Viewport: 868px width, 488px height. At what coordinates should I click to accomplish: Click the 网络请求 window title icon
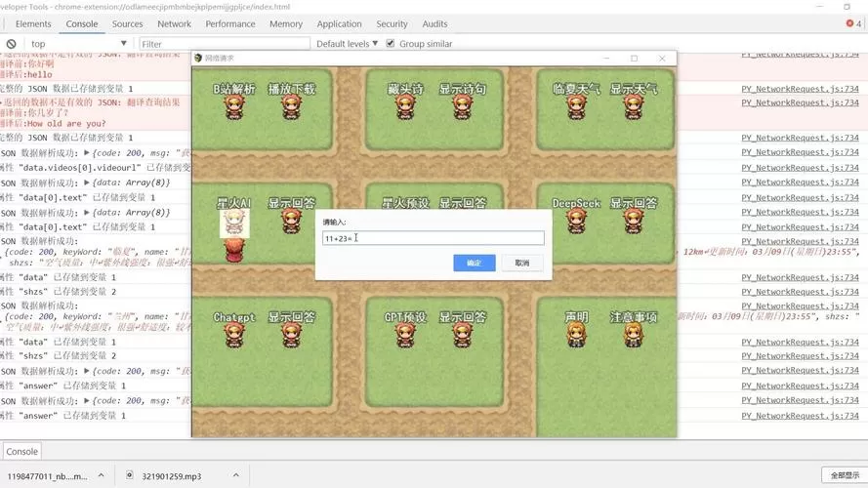198,58
